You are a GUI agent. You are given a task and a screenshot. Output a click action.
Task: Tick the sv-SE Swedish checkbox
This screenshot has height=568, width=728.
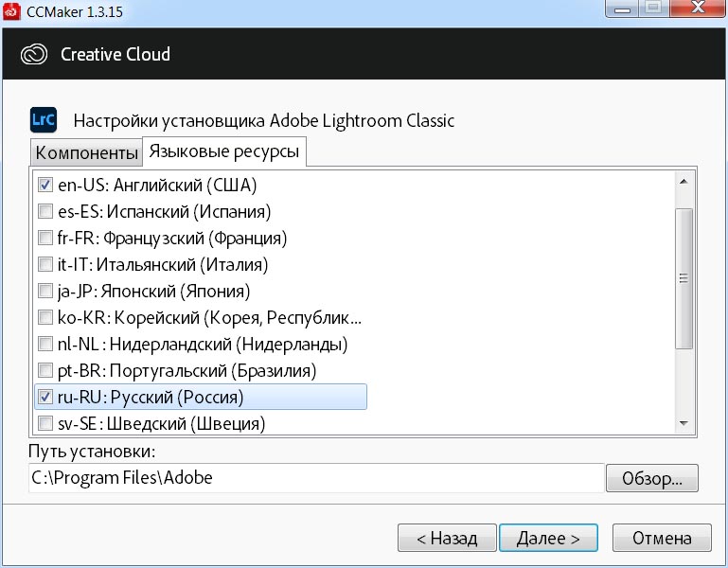(x=45, y=423)
